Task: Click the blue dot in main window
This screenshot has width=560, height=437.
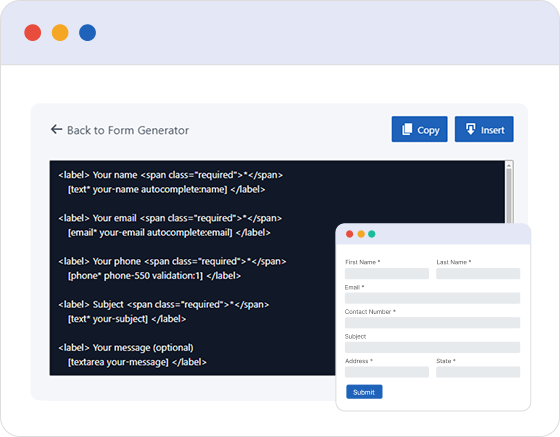Action: coord(88,32)
